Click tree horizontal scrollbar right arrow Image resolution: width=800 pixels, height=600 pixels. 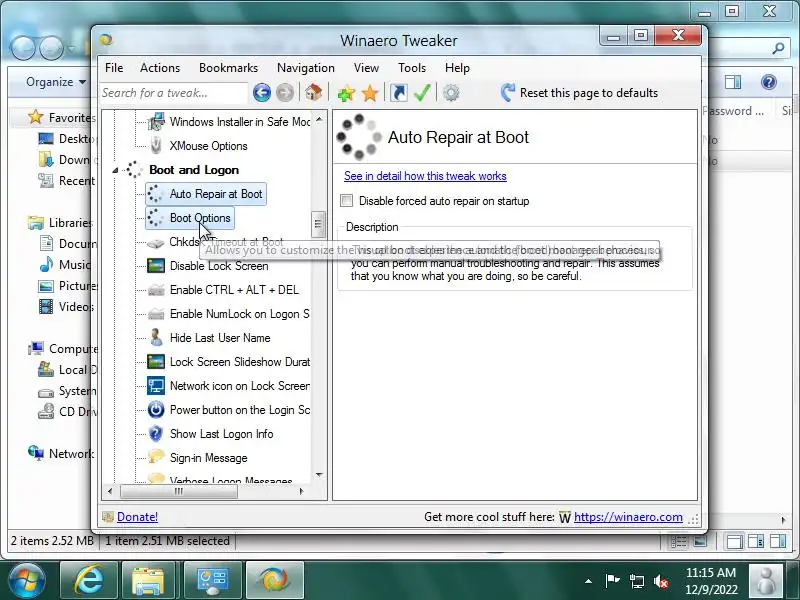click(x=302, y=491)
